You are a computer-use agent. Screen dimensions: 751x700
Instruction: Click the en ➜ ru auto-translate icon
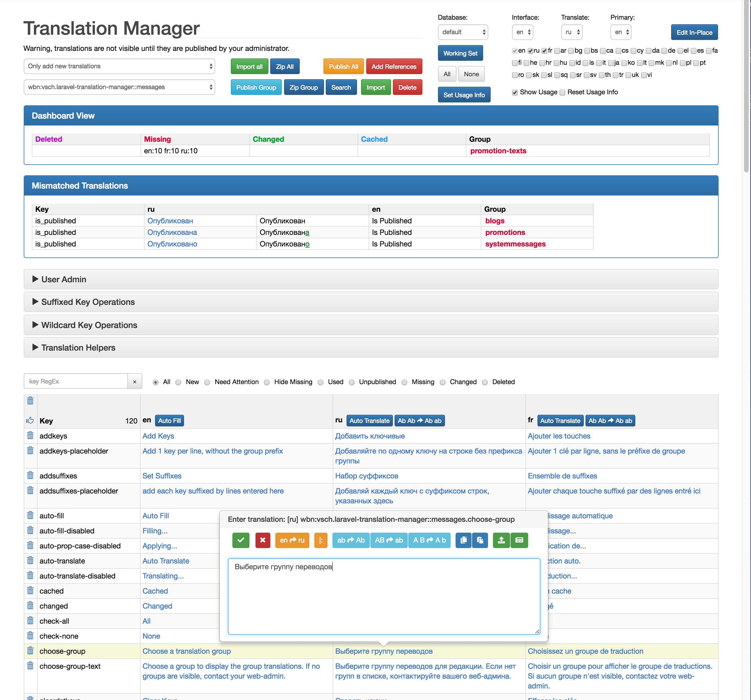coord(292,540)
